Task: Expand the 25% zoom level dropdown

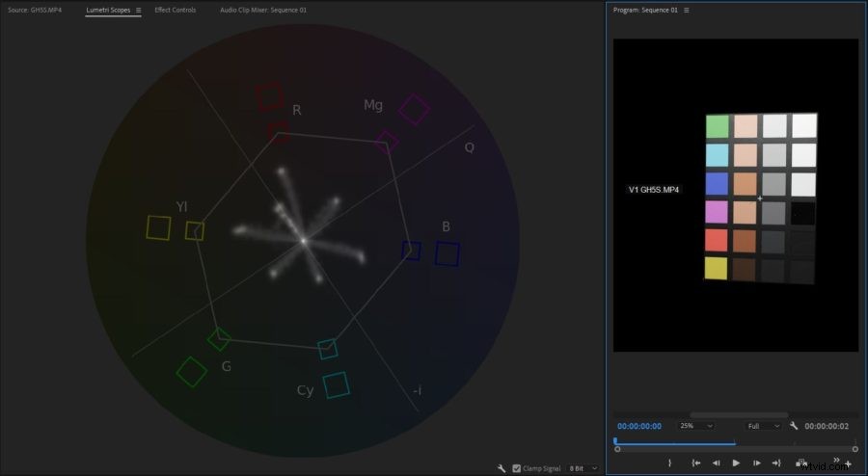Action: click(696, 425)
